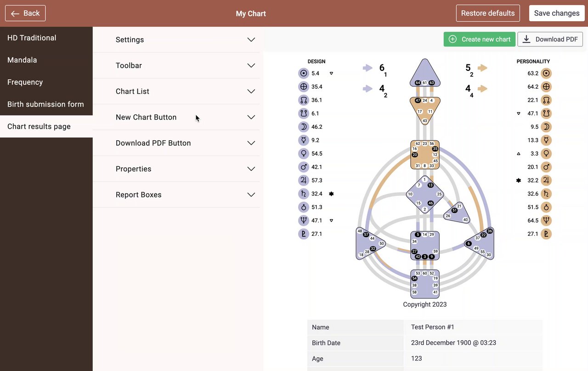This screenshot has height=371, width=588.
Task: Switch to the HD Traditional tab
Action: [x=32, y=38]
